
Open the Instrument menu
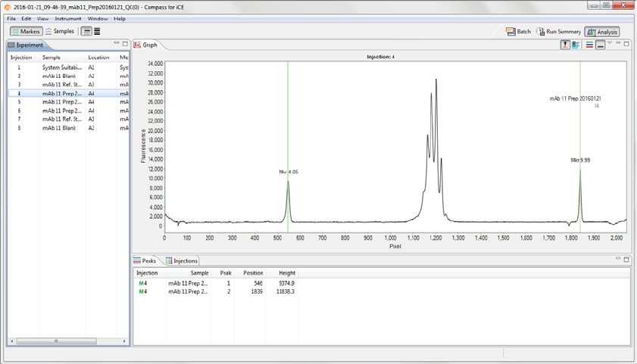[67, 18]
